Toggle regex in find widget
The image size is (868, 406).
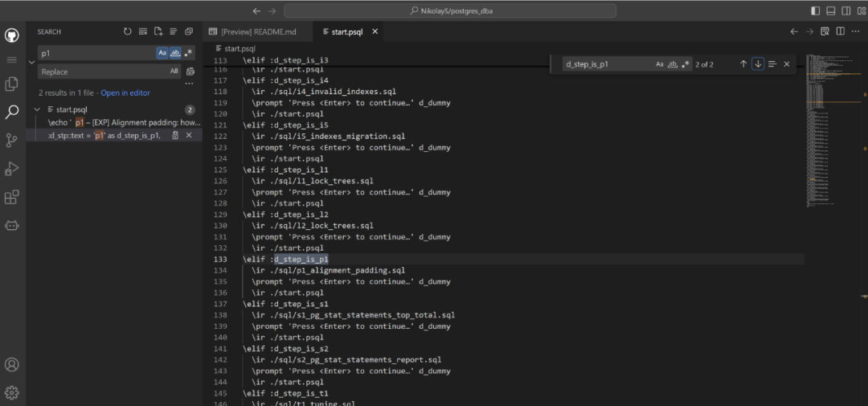click(686, 64)
